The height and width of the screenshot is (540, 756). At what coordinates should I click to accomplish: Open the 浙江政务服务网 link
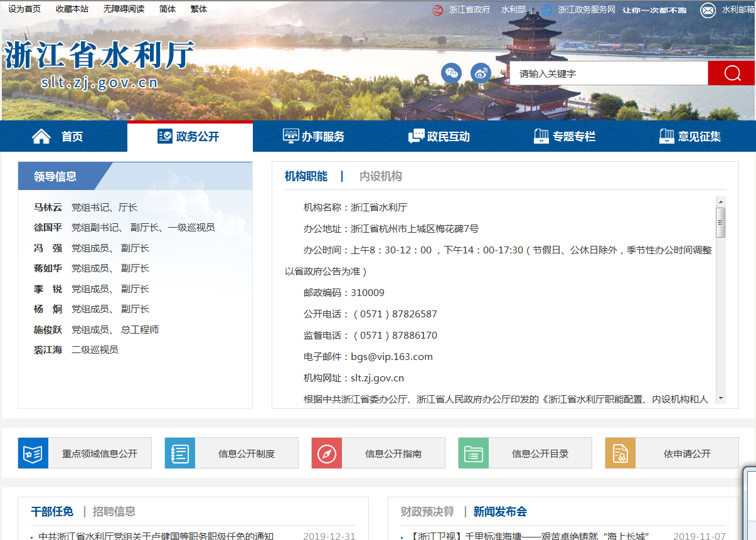586,10
